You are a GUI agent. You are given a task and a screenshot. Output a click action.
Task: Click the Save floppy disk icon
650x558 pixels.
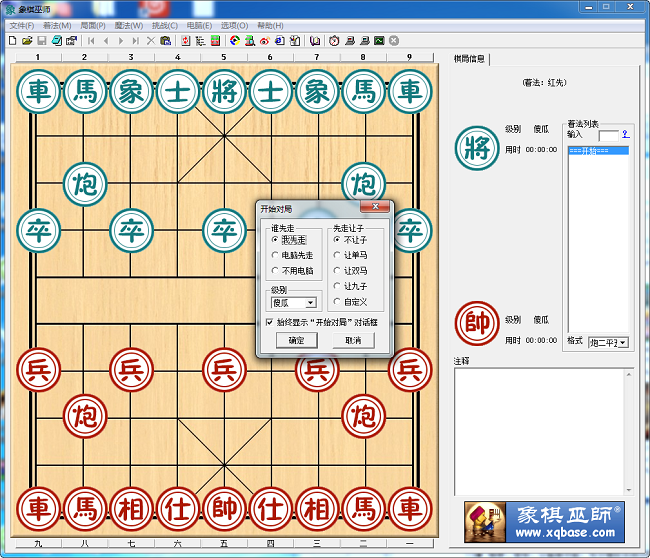click(41, 41)
